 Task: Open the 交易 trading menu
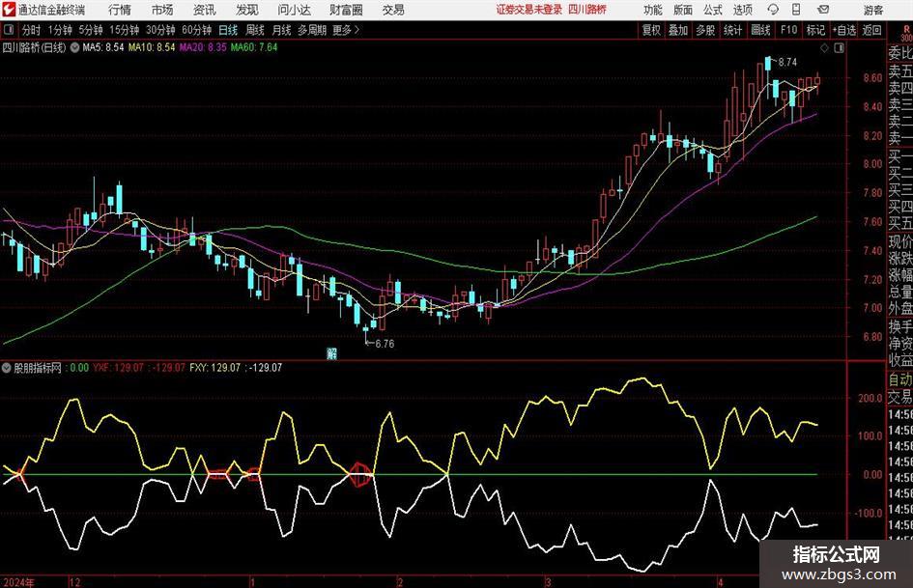[393, 10]
